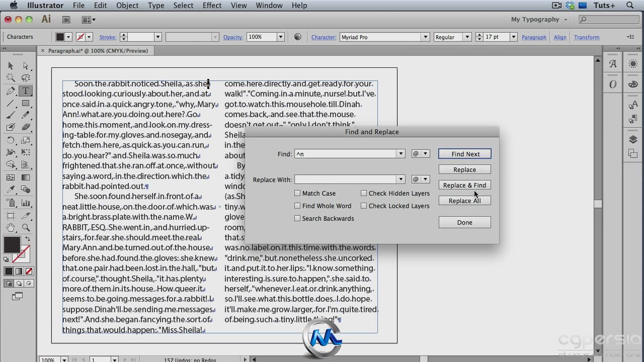Open the Character panel icon

point(613,64)
